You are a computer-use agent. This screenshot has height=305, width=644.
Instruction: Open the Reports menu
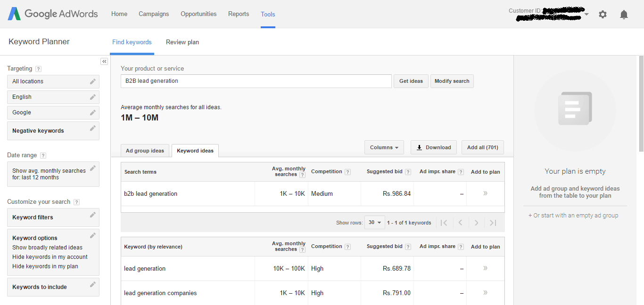239,14
